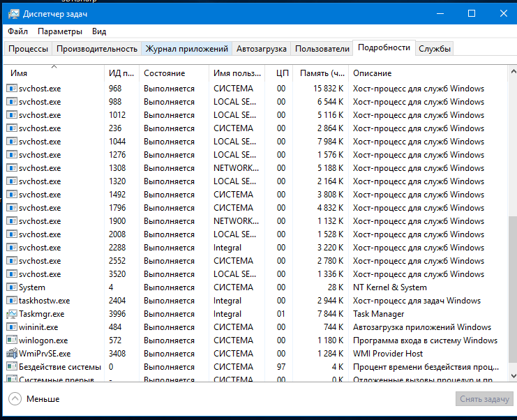Click the icon of svchost.exe with PID 1044

click(x=12, y=142)
